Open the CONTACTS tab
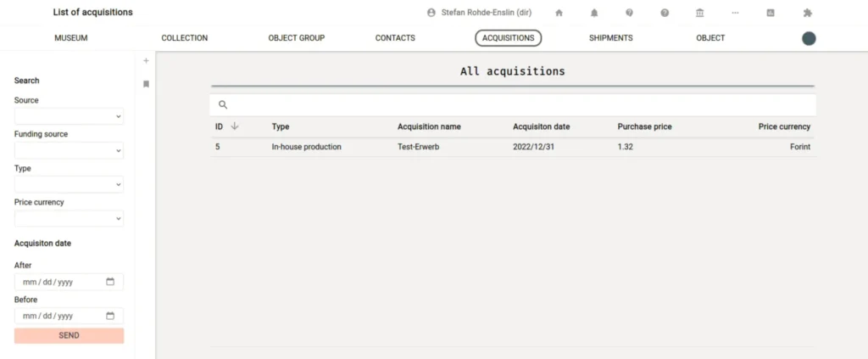The image size is (868, 359). tap(395, 38)
